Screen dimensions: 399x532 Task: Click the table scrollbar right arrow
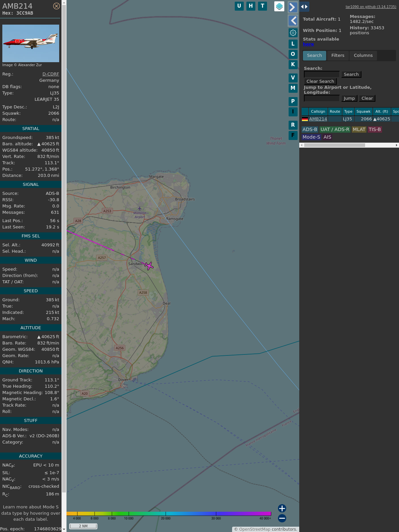396,145
